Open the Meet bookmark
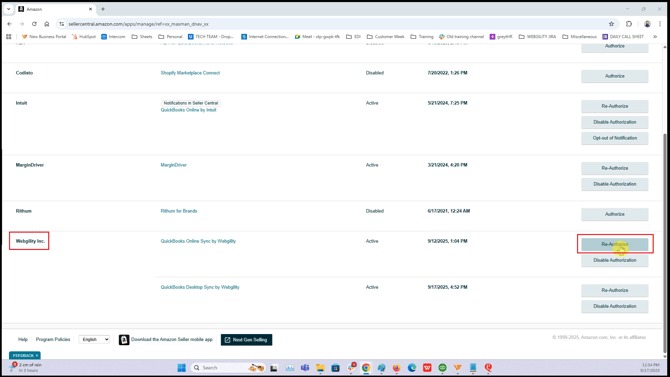The image size is (670, 377). point(317,37)
